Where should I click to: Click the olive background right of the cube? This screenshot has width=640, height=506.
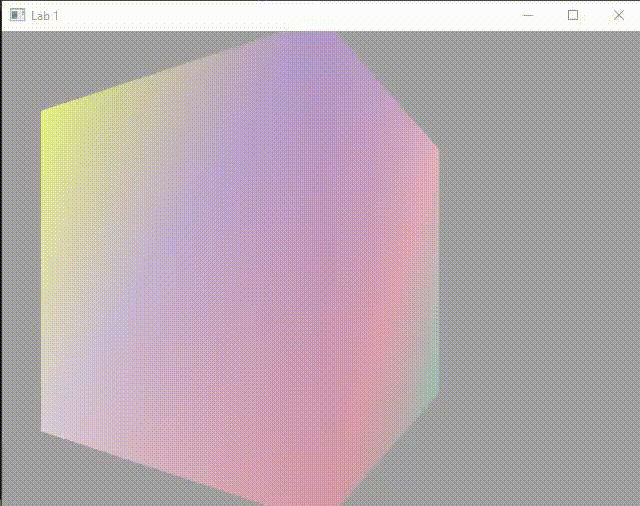(540, 270)
